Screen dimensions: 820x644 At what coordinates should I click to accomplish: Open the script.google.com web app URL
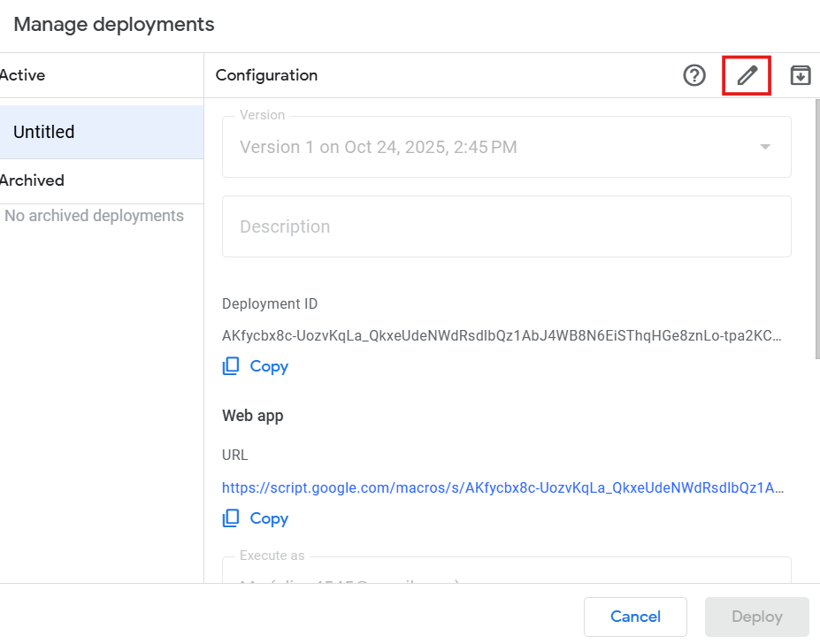pyautogui.click(x=502, y=487)
